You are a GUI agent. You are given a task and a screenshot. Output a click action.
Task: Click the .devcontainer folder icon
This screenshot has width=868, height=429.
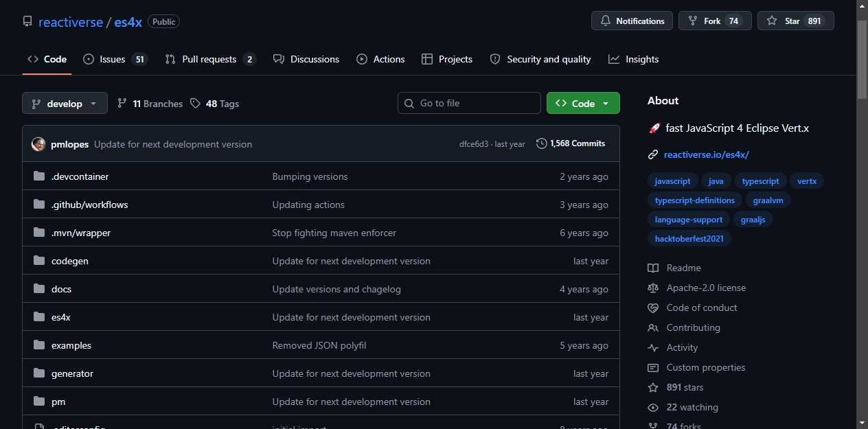coord(39,176)
